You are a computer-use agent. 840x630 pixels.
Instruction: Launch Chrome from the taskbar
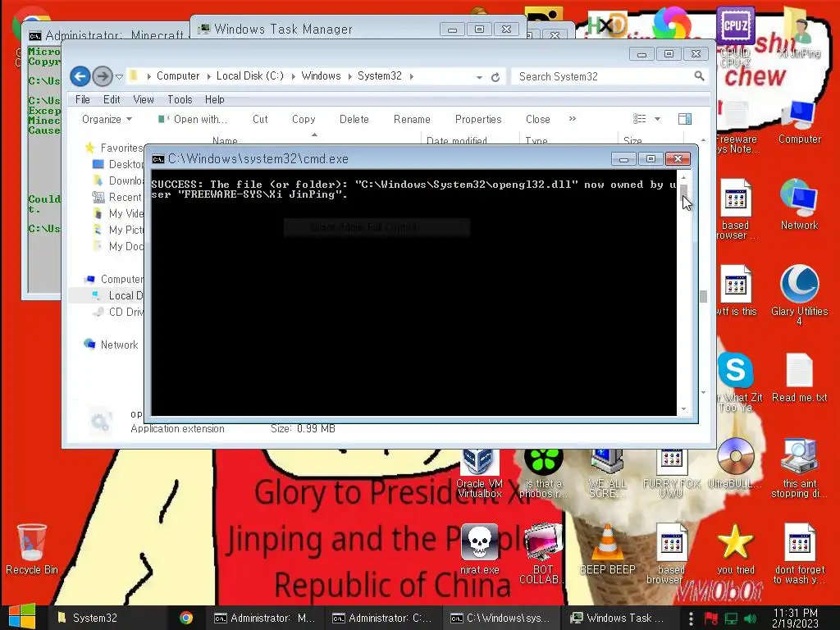(186, 618)
